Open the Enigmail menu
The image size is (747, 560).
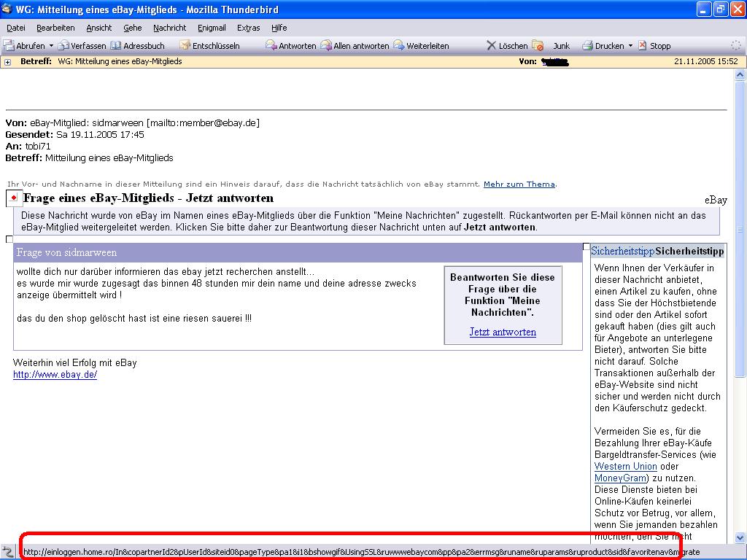(x=212, y=28)
